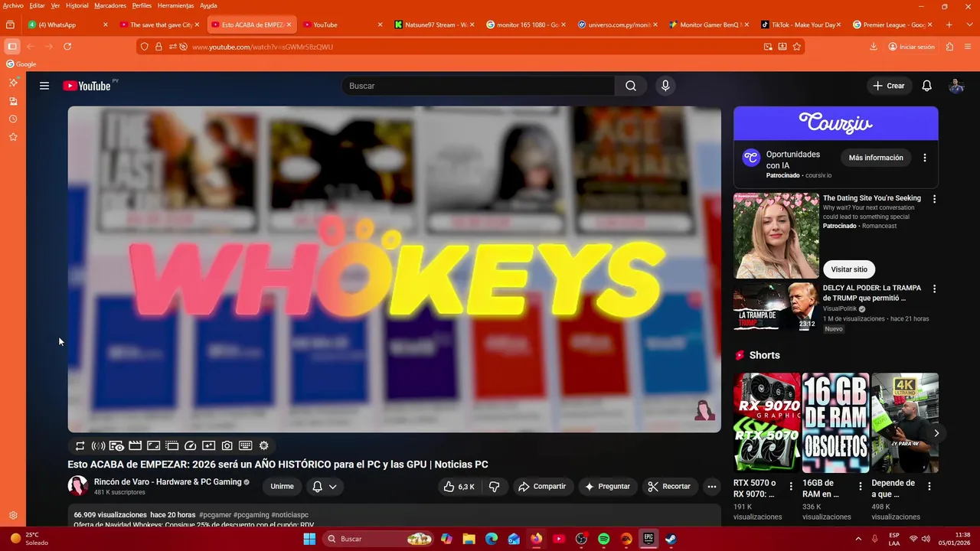This screenshot has height=551, width=980.
Task: Bookmark this page with star icon
Action: tap(797, 47)
